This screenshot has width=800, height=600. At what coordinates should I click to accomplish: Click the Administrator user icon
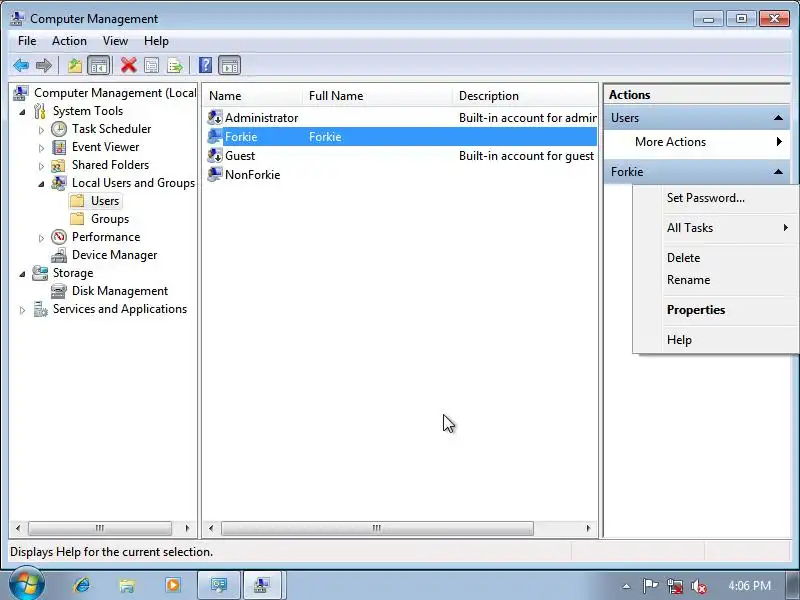tap(215, 117)
